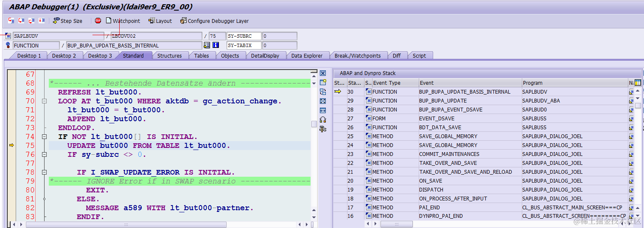Click the type icon in stack row 27
The width and height of the screenshot is (644, 228).
(x=369, y=119)
